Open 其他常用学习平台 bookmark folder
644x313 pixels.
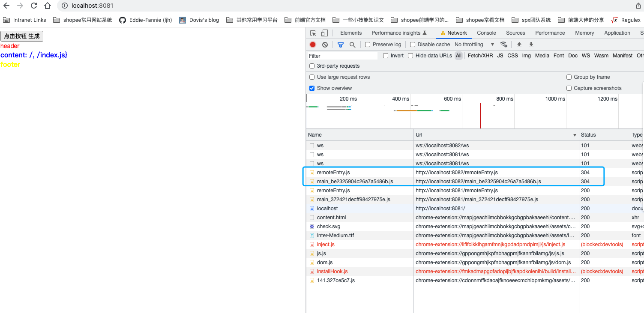point(252,20)
